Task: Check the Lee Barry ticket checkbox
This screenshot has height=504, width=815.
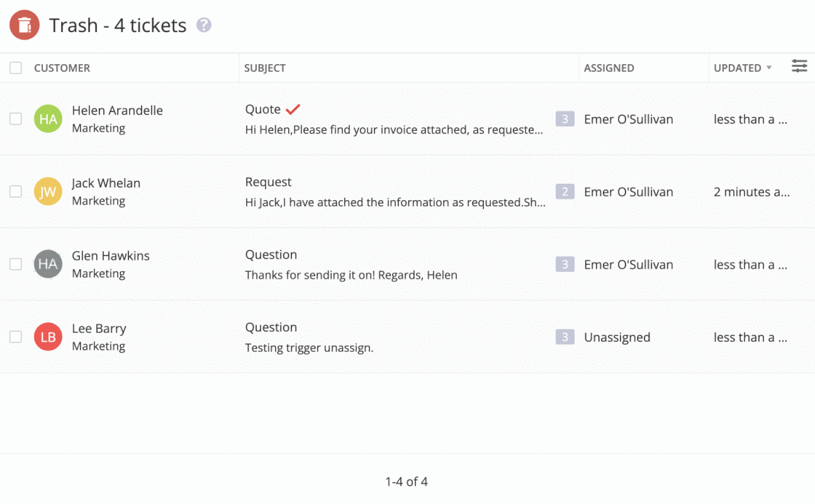Action: click(16, 337)
